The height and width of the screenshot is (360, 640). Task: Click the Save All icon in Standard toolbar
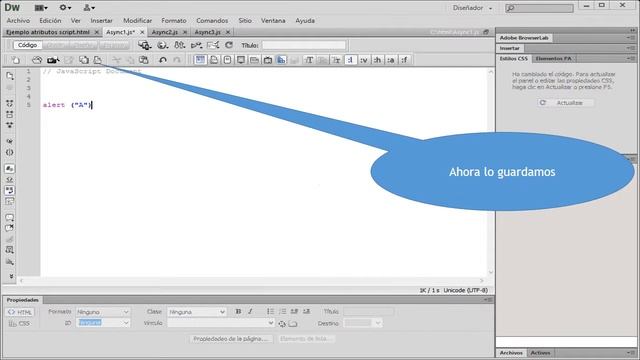pos(84,60)
